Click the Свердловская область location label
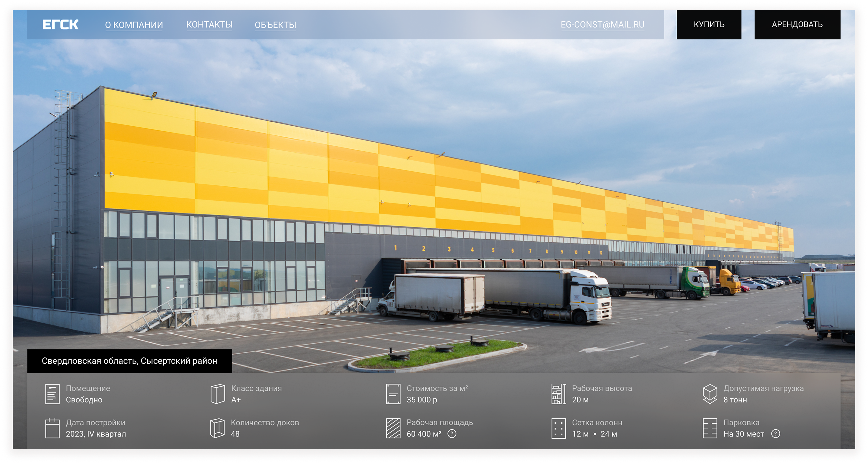 (129, 361)
